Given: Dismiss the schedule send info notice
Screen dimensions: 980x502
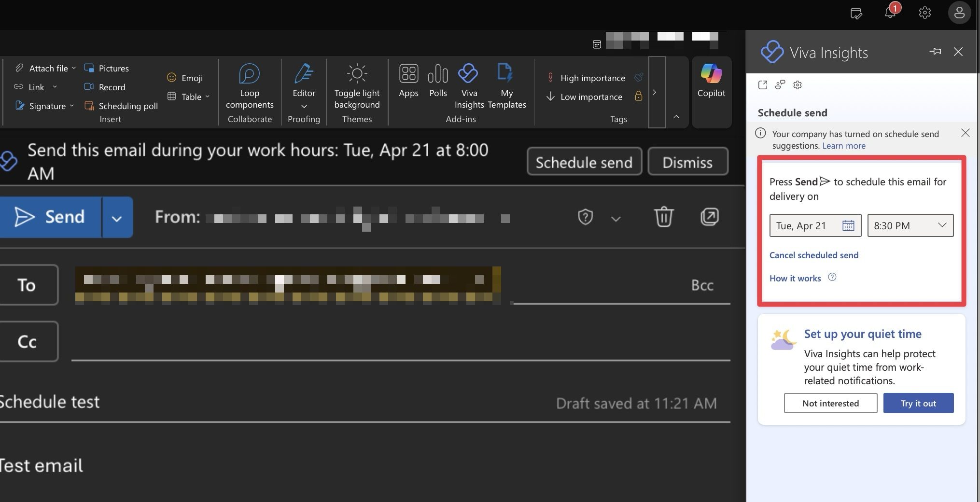Looking at the screenshot, I should [x=965, y=133].
